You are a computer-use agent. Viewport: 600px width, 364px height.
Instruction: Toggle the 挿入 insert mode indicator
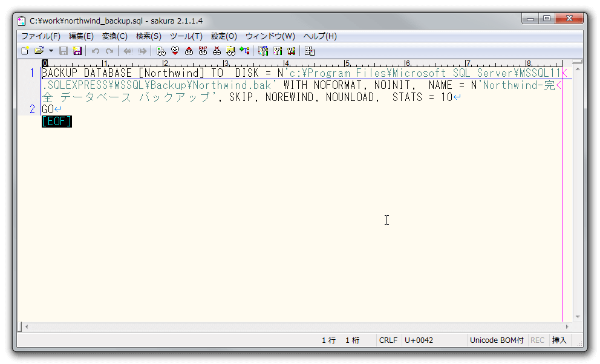pos(559,340)
